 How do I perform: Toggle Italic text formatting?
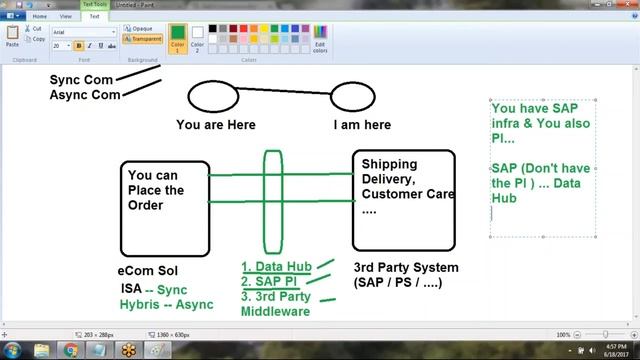coord(90,46)
